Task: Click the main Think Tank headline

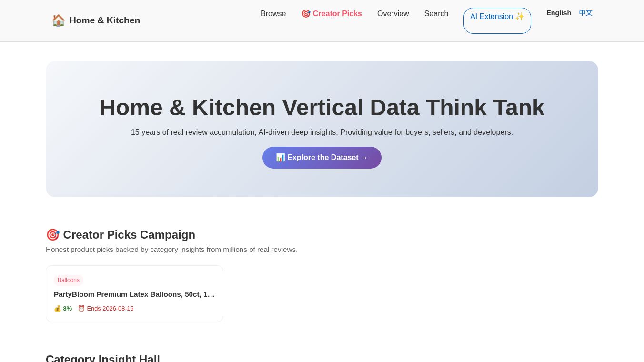Action: (322, 108)
